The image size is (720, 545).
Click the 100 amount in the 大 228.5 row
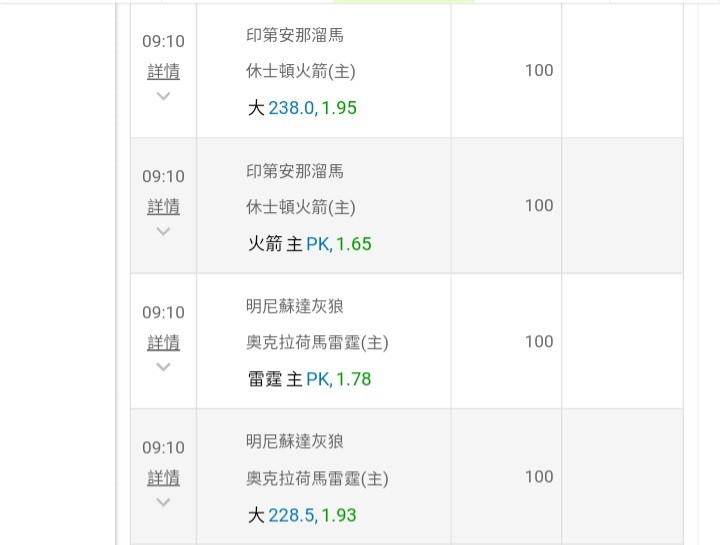[539, 477]
